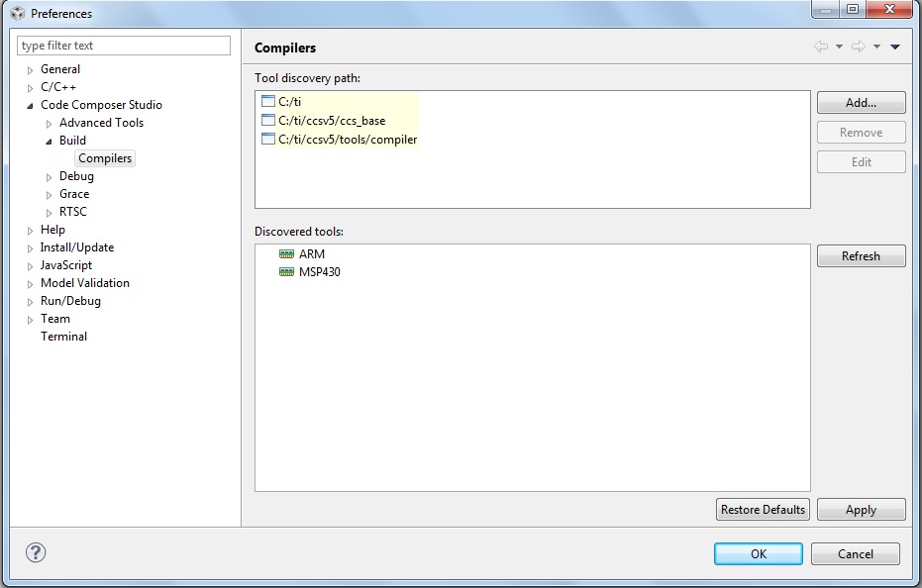The height and width of the screenshot is (588, 922).
Task: Expand the RTSC tree node
Action: (x=49, y=213)
